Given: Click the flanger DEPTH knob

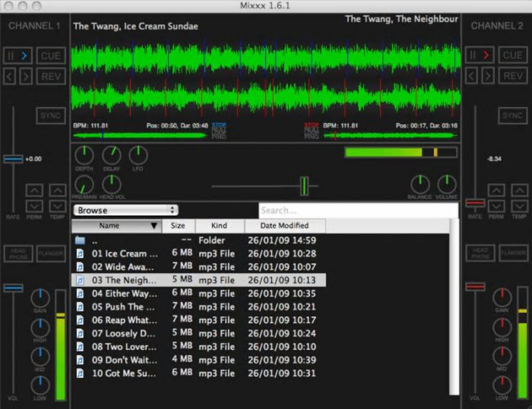Looking at the screenshot, I should (x=84, y=155).
